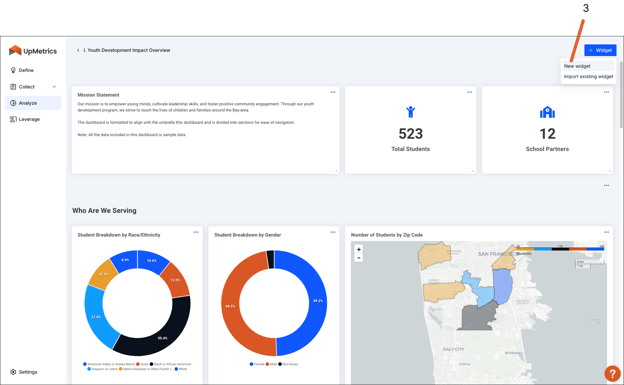
Task: Click the Youth Development Impact Overview title
Action: pos(127,50)
